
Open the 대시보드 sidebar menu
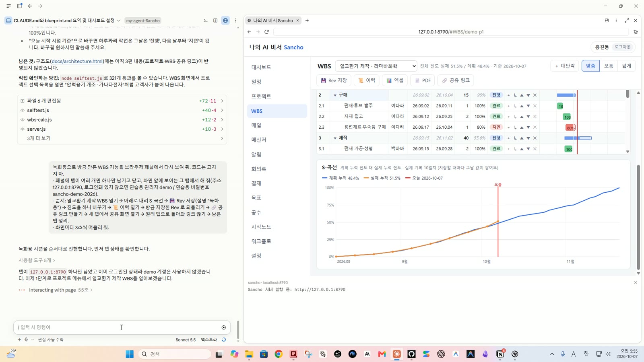[277, 67]
